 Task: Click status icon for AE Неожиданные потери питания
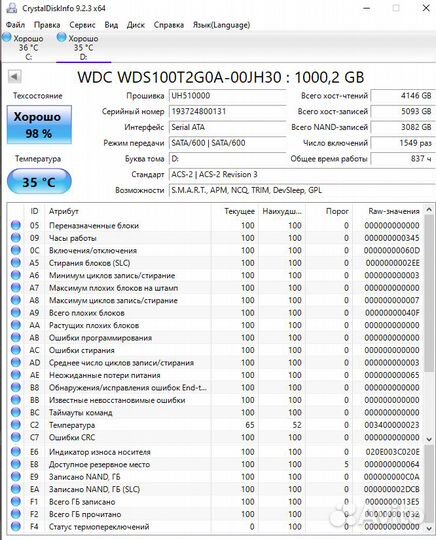coord(15,375)
